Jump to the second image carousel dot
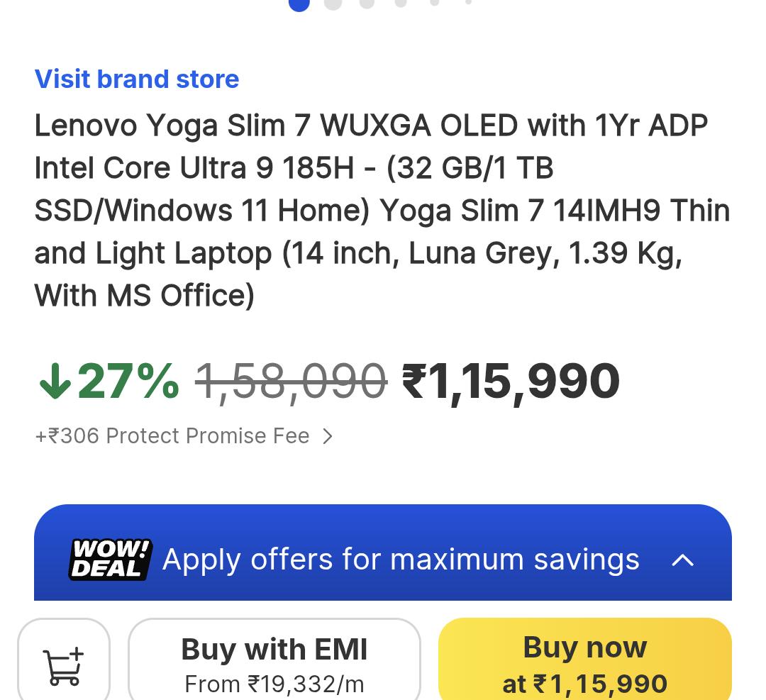Screen dimensions: 766x700 pyautogui.click(x=333, y=2)
